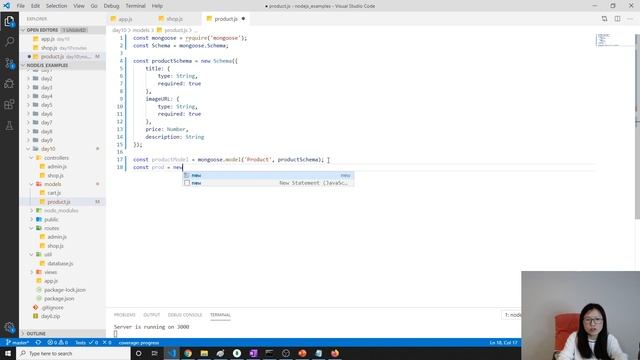Click the master branch indicator in status bar
The image size is (640, 360).
pyautogui.click(x=18, y=342)
